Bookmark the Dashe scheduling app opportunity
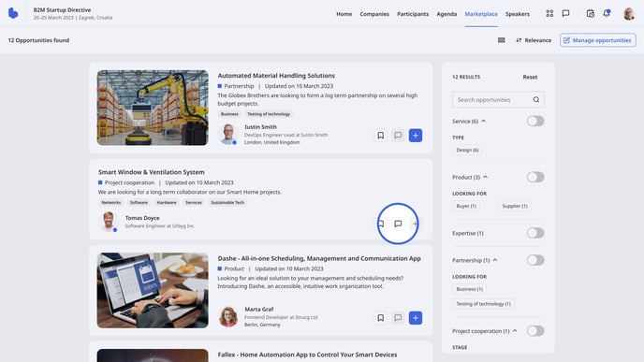 381,318
